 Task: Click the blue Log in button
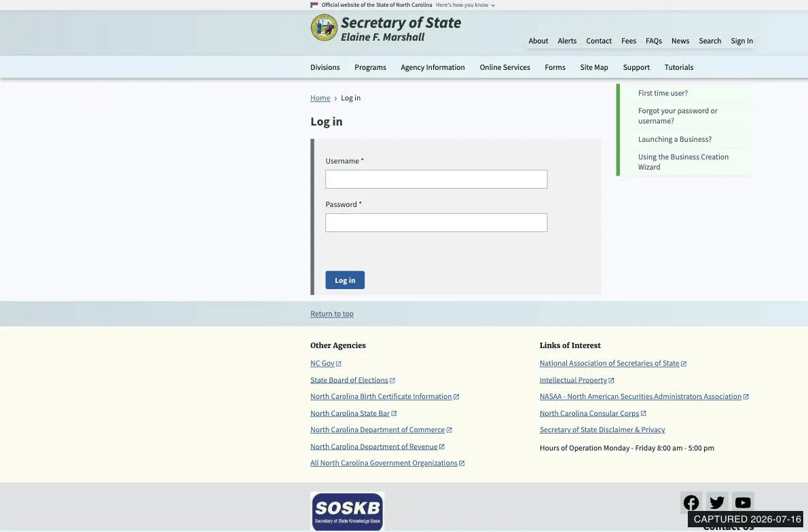[x=345, y=280]
